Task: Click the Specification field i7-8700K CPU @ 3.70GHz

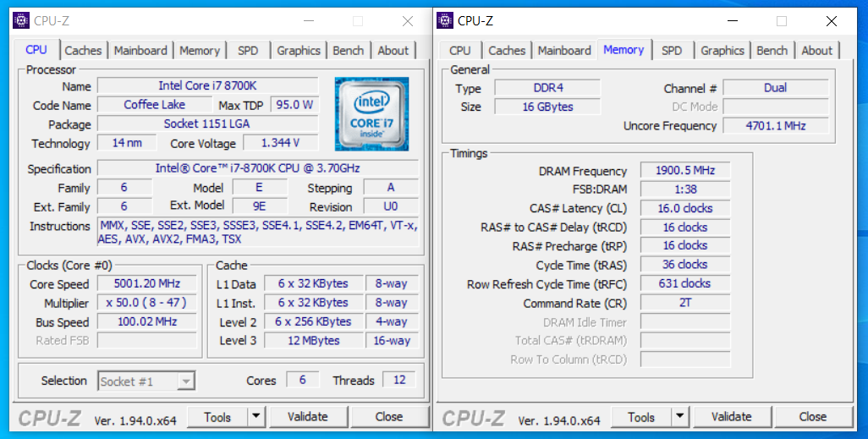Action: click(x=258, y=167)
